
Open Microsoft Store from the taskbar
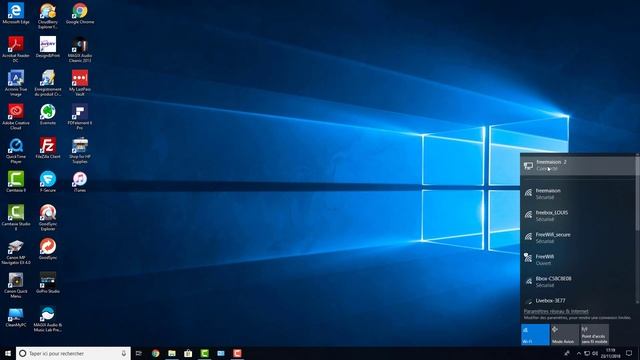[x=188, y=353]
